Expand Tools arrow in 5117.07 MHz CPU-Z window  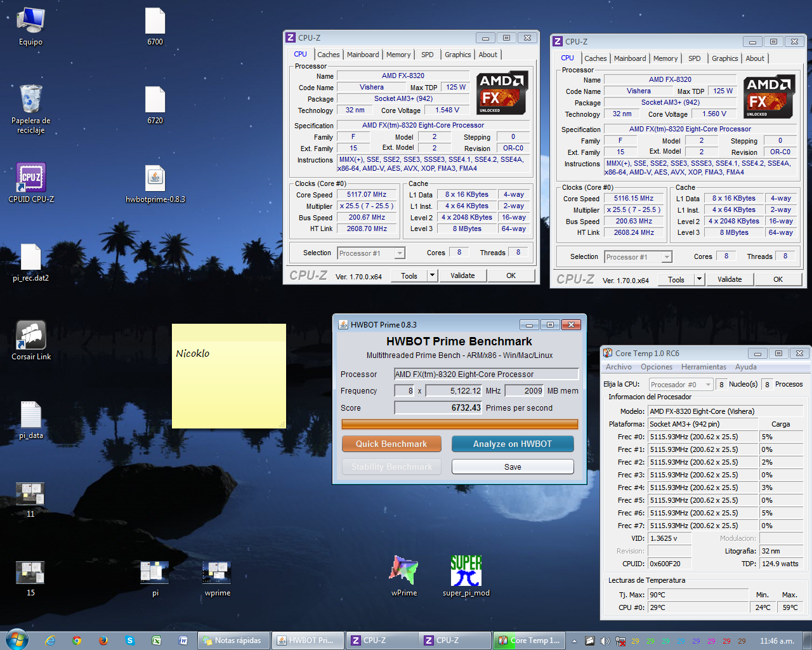tap(433, 275)
